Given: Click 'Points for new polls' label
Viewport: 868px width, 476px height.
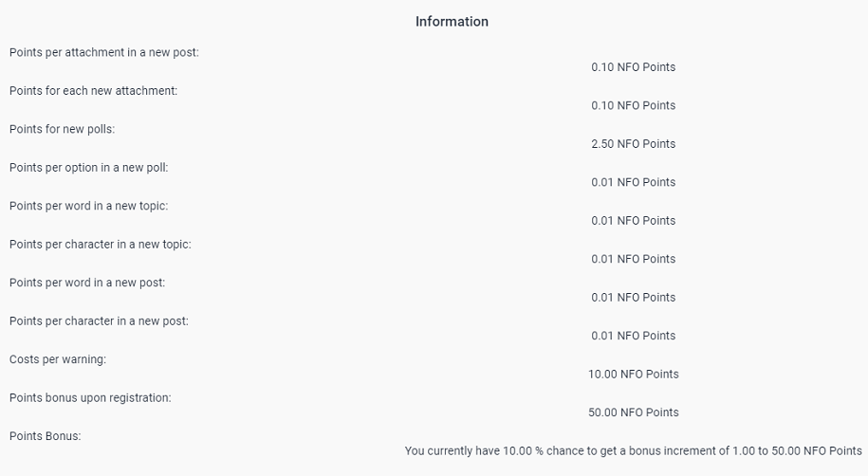Looking at the screenshot, I should pyautogui.click(x=62, y=129).
